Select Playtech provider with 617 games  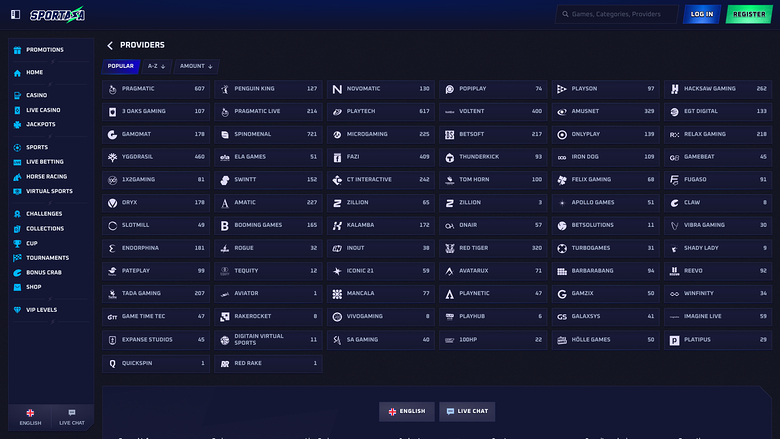coord(381,111)
